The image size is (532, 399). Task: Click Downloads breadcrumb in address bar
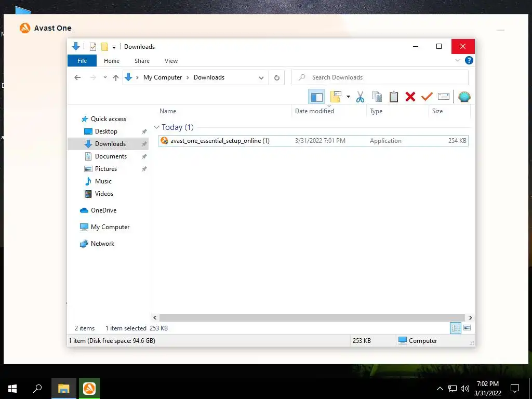[209, 77]
